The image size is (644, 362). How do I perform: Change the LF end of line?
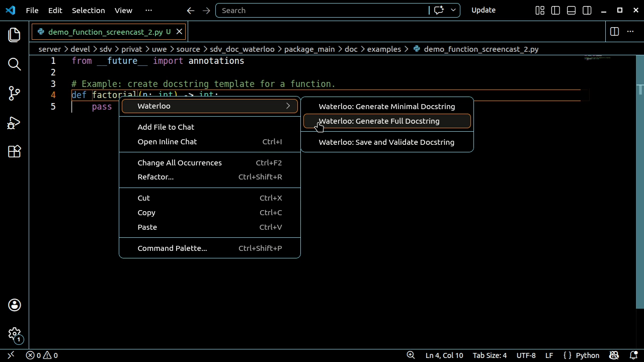[x=549, y=355]
